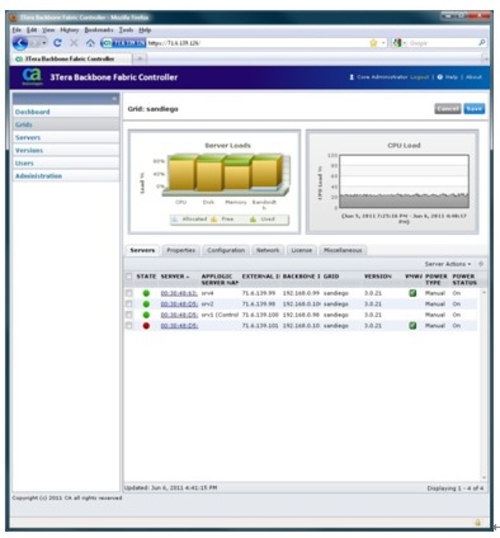Open the Server Actions dropdown
Viewport: 500px width, 538px height.
pos(447,264)
